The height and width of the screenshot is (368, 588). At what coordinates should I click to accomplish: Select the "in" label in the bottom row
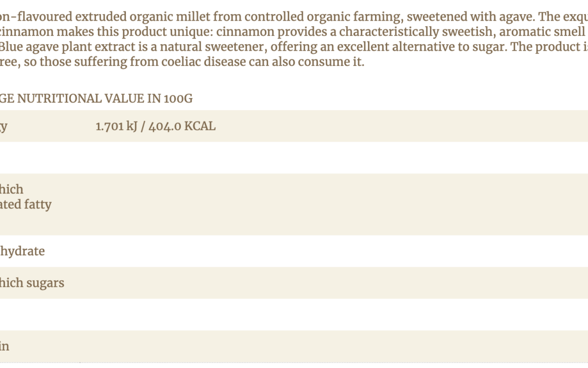pyautogui.click(x=5, y=346)
